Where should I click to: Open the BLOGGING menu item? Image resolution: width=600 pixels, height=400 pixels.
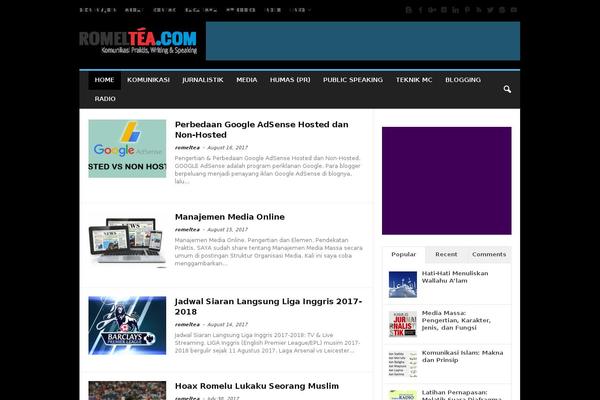click(463, 80)
